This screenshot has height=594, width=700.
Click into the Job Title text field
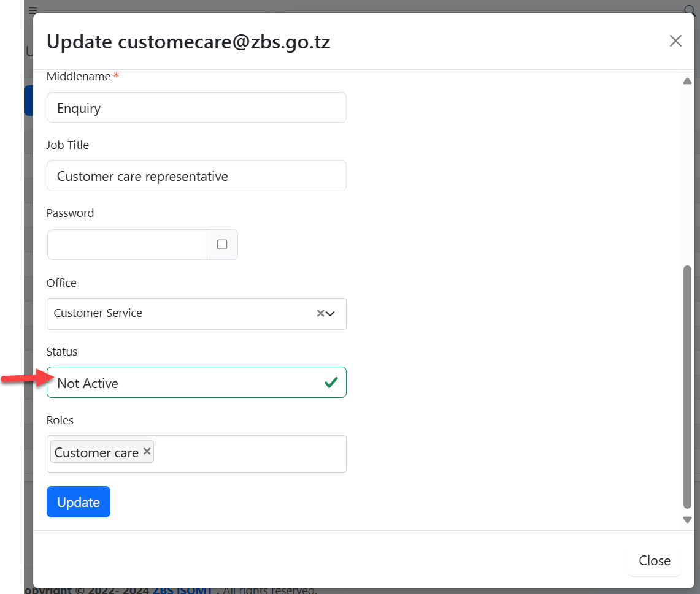[x=196, y=177]
